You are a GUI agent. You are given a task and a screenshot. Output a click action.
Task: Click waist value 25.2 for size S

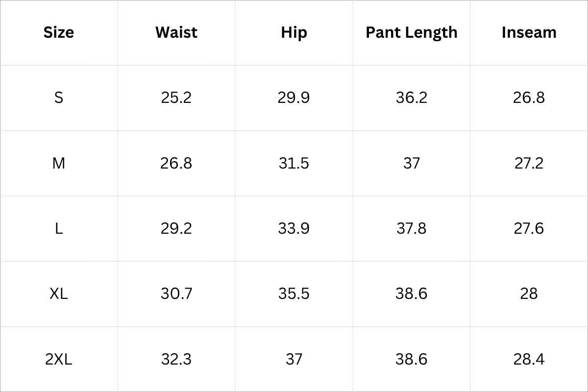tap(176, 98)
